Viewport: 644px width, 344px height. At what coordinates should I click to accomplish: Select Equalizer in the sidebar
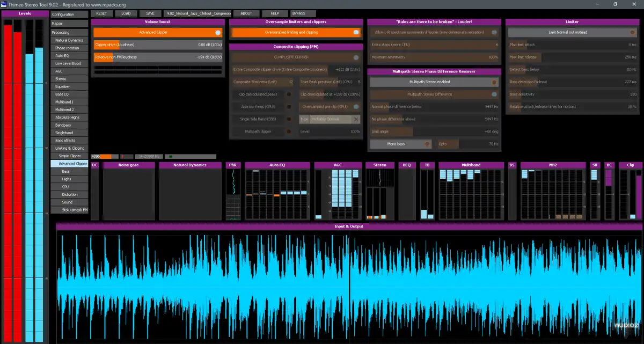click(x=69, y=86)
